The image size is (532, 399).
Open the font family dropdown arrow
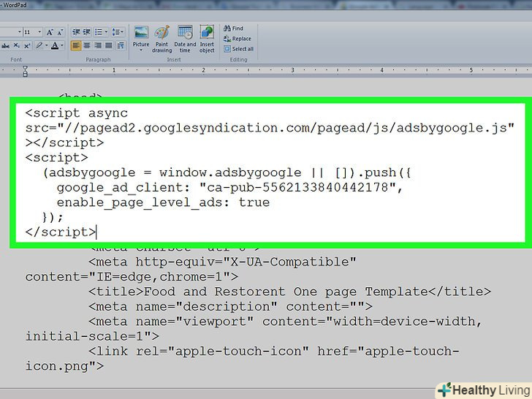(19, 32)
